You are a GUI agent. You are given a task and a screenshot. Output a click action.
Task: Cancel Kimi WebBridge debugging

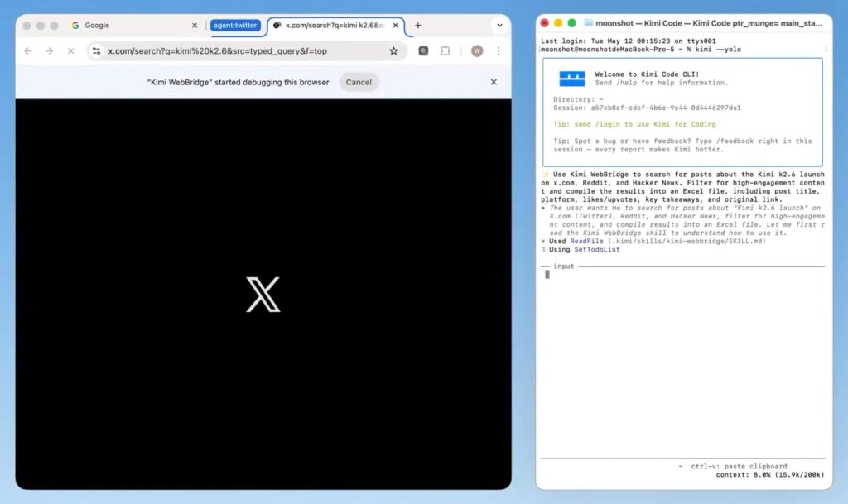pyautogui.click(x=359, y=82)
